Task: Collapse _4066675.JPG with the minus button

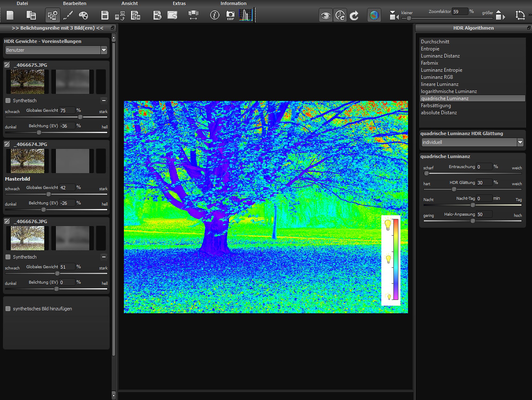Action: pyautogui.click(x=104, y=101)
